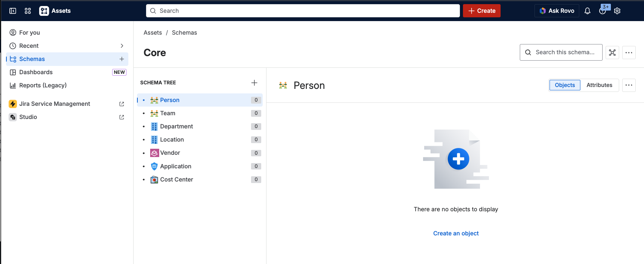Click the plus icon beside Schemas

pos(122,59)
